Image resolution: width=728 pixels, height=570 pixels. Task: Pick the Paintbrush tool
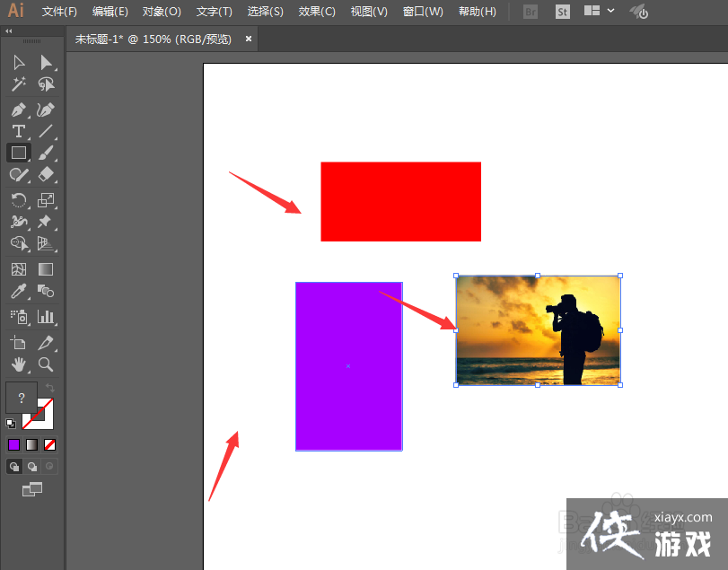tap(46, 153)
